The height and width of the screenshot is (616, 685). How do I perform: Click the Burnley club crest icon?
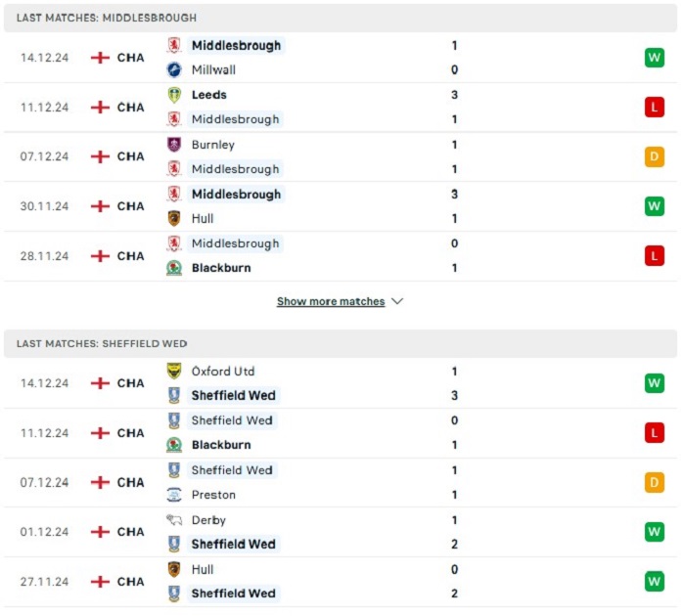[174, 145]
